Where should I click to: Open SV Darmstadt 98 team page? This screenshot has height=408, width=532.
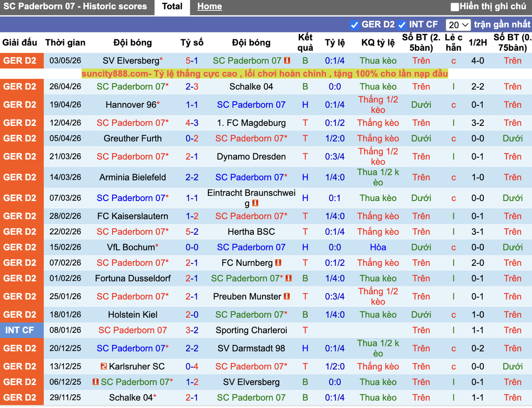point(251,348)
